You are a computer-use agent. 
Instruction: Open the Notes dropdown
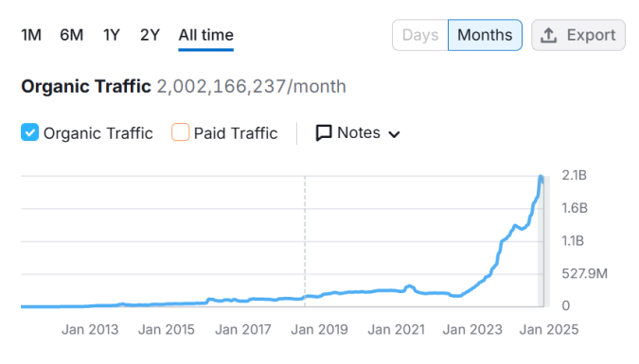click(x=358, y=132)
